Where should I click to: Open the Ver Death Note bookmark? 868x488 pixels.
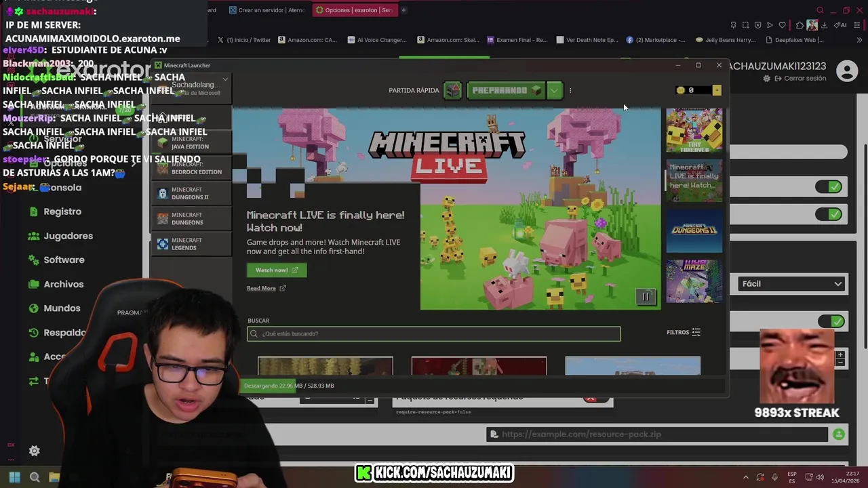pyautogui.click(x=587, y=40)
